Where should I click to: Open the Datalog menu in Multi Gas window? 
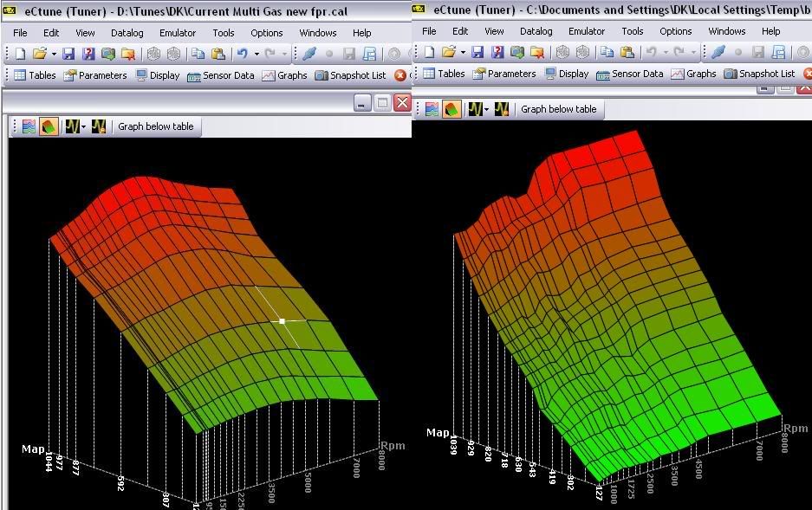coord(127,33)
